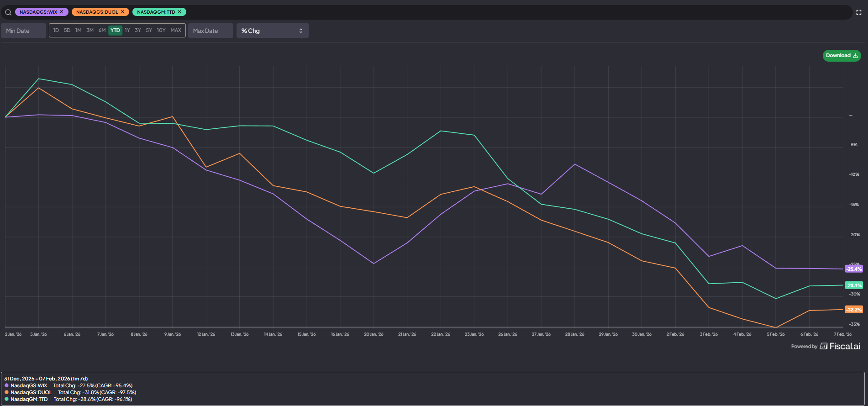
Task: Click the Fiscal.ai logo
Action: click(840, 346)
